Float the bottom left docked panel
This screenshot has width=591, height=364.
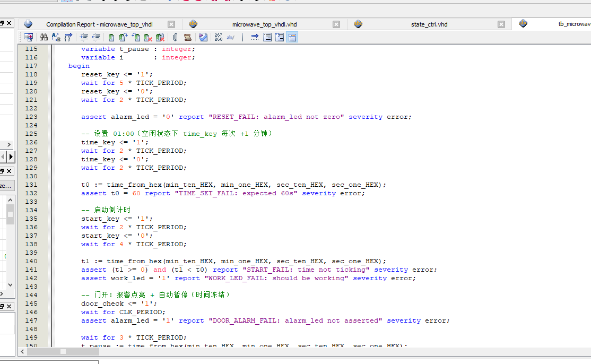coord(2,306)
